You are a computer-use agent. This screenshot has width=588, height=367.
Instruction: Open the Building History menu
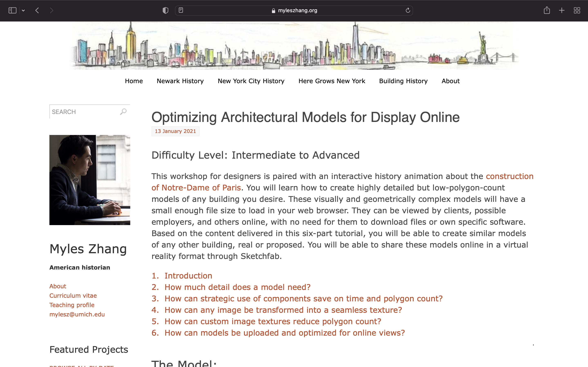point(403,81)
